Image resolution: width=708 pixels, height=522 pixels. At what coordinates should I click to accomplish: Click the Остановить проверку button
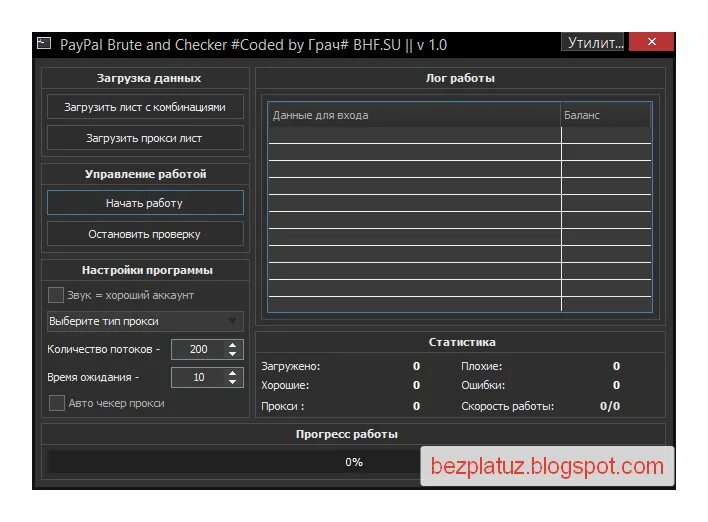coord(145,234)
